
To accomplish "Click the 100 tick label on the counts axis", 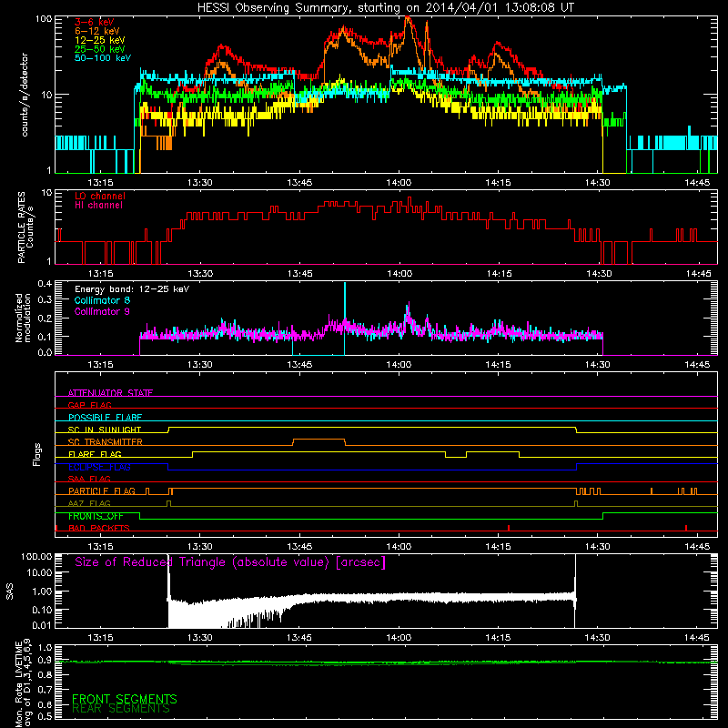I will (44, 19).
